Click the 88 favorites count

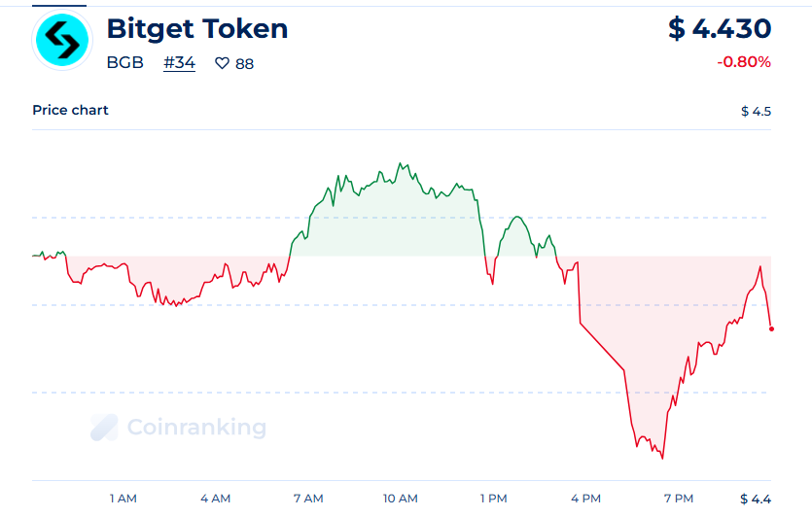tap(245, 64)
